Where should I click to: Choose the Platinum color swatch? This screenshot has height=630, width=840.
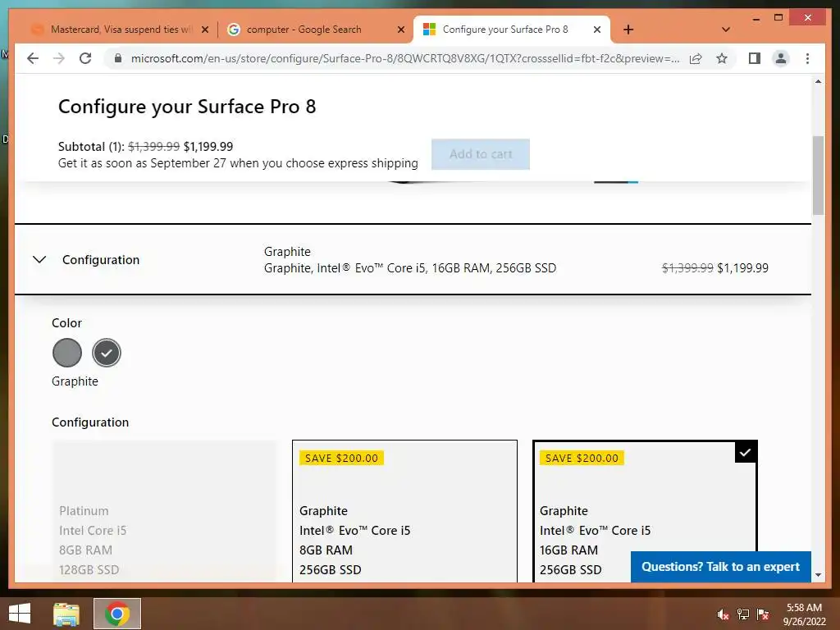[67, 353]
